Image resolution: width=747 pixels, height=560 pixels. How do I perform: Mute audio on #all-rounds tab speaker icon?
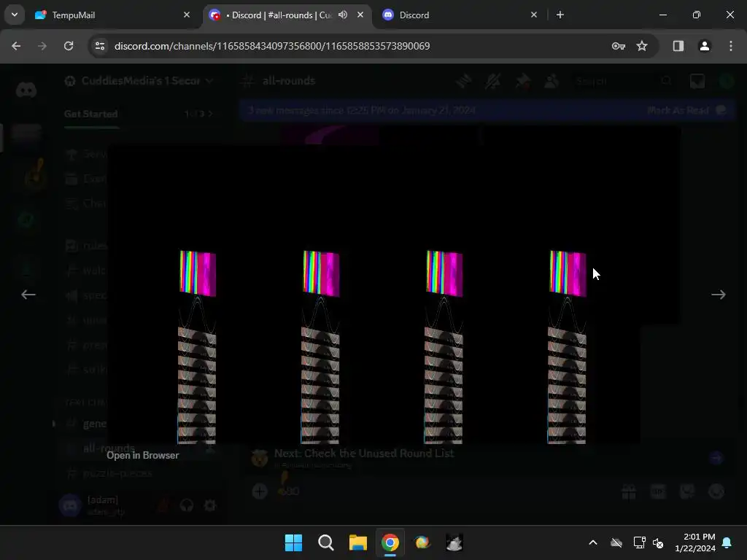pyautogui.click(x=343, y=15)
